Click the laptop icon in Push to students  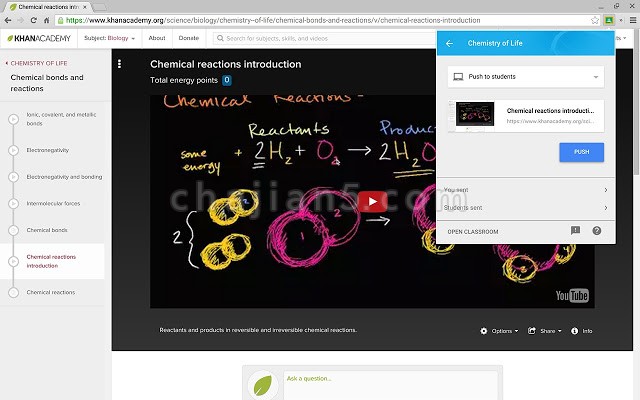(458, 77)
